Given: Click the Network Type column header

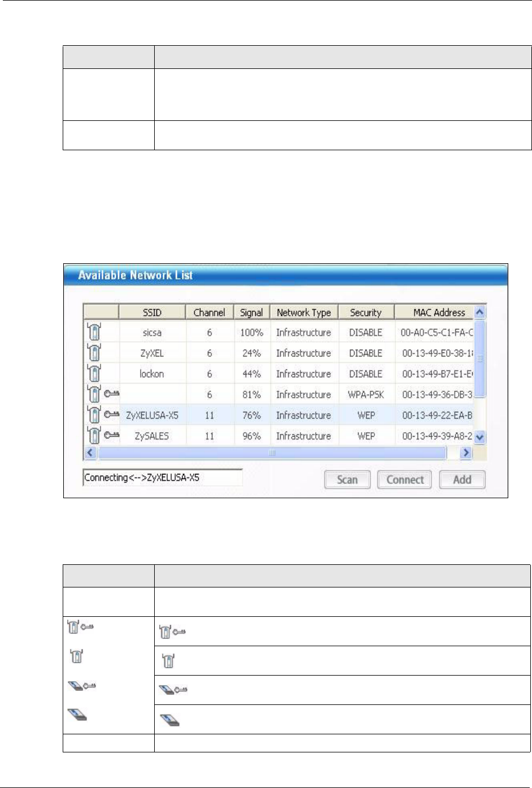Looking at the screenshot, I should coord(304,312).
